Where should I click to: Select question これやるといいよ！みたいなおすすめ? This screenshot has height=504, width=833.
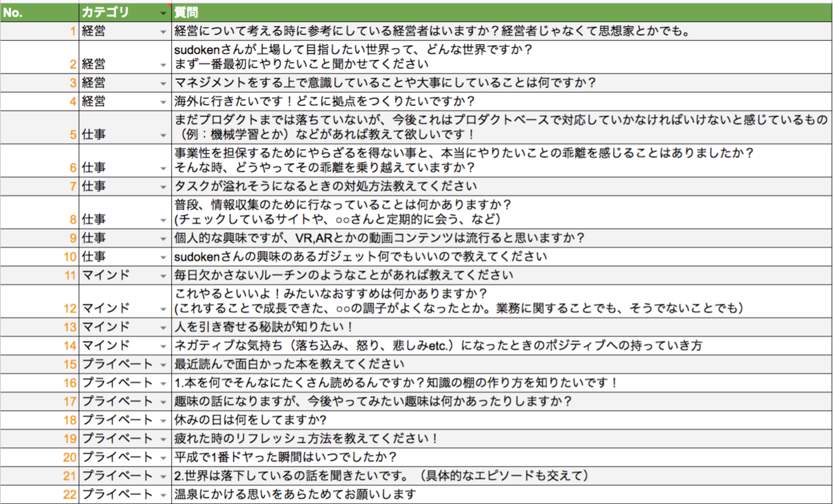click(502, 300)
